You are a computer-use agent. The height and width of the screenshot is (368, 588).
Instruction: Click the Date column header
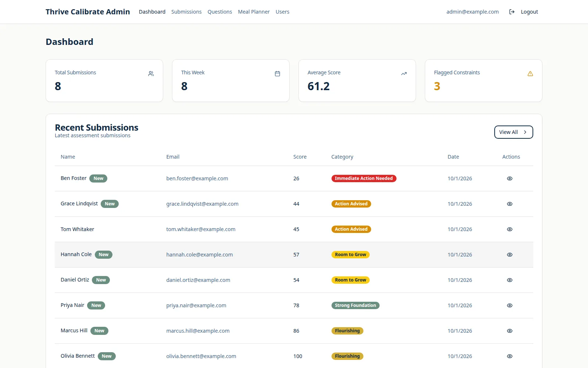coord(453,157)
